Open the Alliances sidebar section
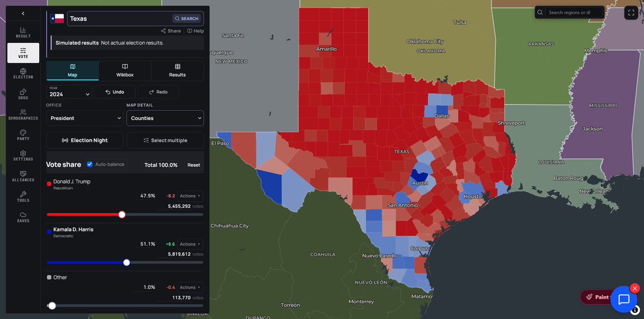The width and height of the screenshot is (644, 319). tap(23, 176)
